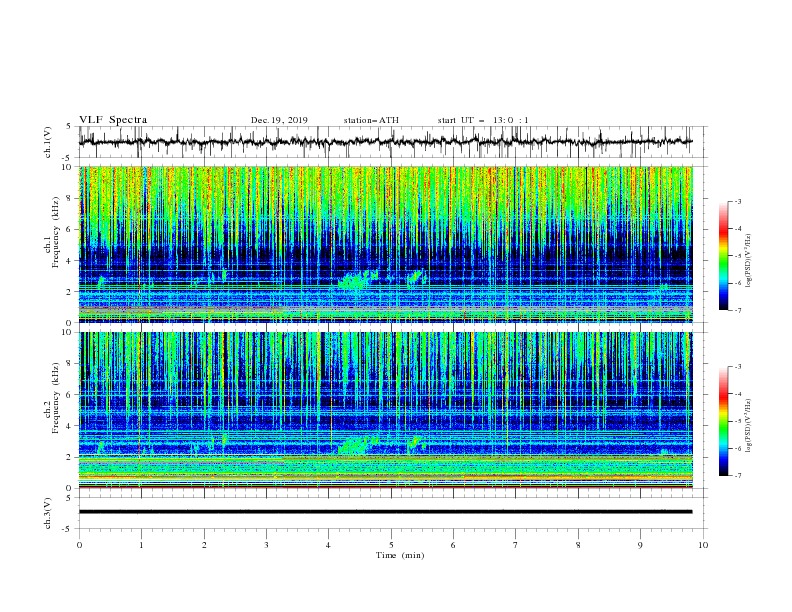This screenshot has height=612, width=792.
Task: Click the "ch.1(V)" axis label
Action: [48, 142]
